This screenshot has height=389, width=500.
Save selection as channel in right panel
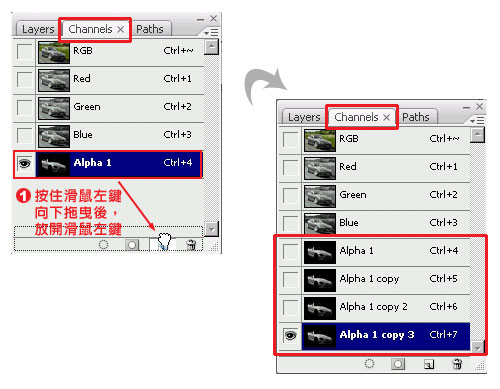click(x=398, y=364)
